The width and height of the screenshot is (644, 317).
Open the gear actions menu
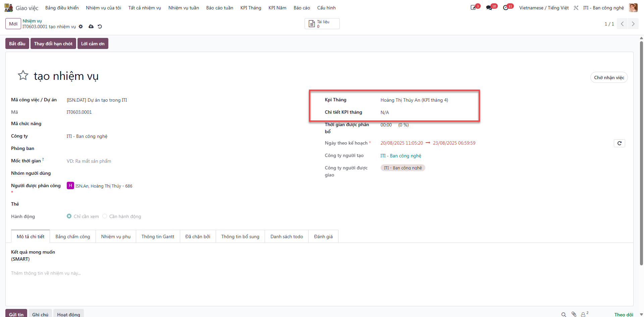click(81, 27)
